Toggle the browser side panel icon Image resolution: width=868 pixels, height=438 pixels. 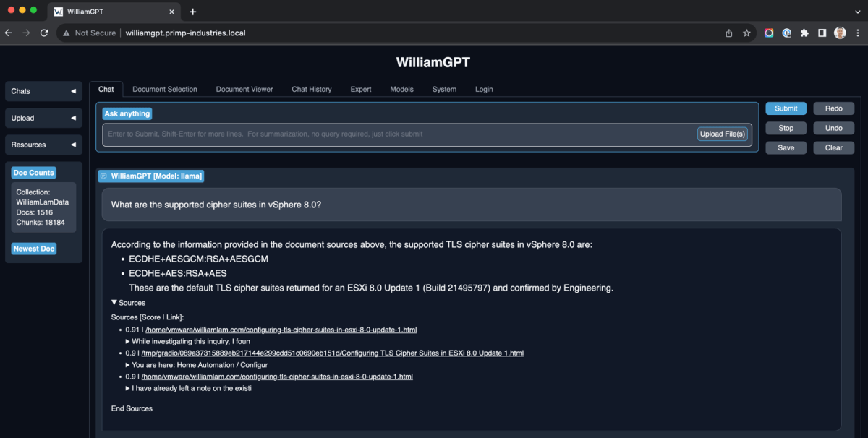822,33
